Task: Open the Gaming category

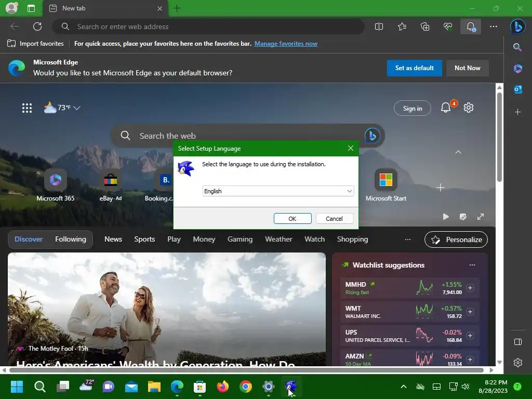Action: pyautogui.click(x=240, y=239)
